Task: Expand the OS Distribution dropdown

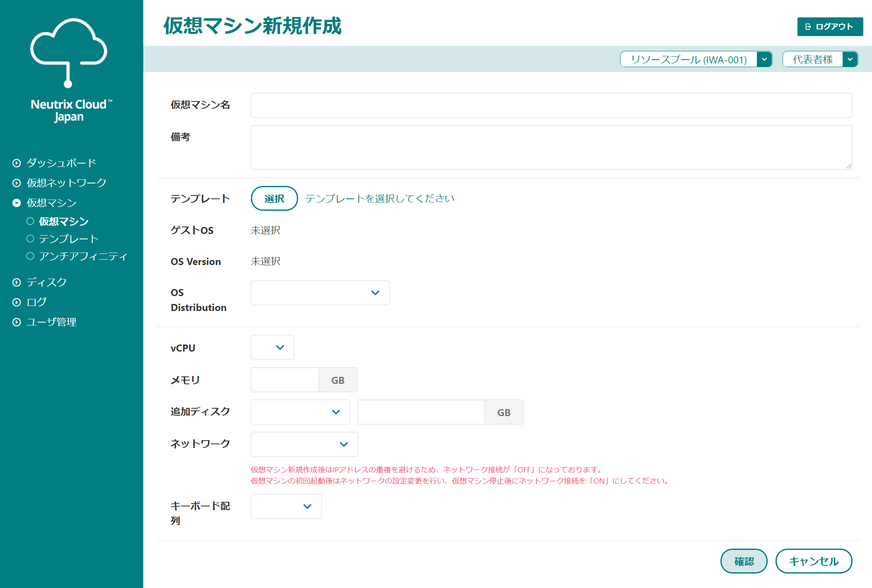Action: 320,293
